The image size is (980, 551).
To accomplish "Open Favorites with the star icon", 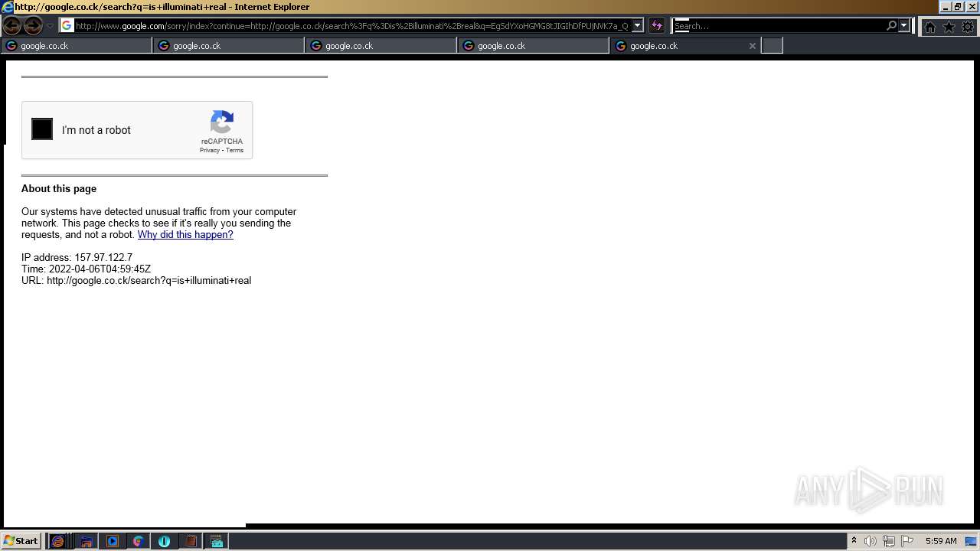I will [949, 27].
